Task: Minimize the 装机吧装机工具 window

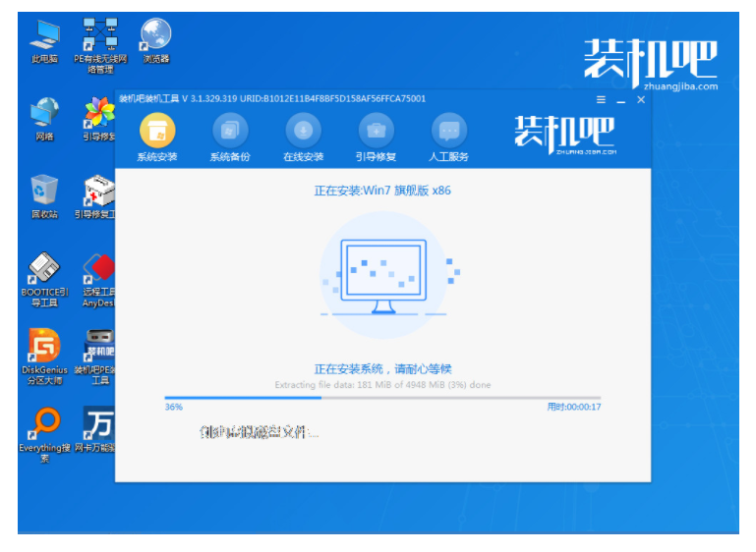Action: coord(621,100)
